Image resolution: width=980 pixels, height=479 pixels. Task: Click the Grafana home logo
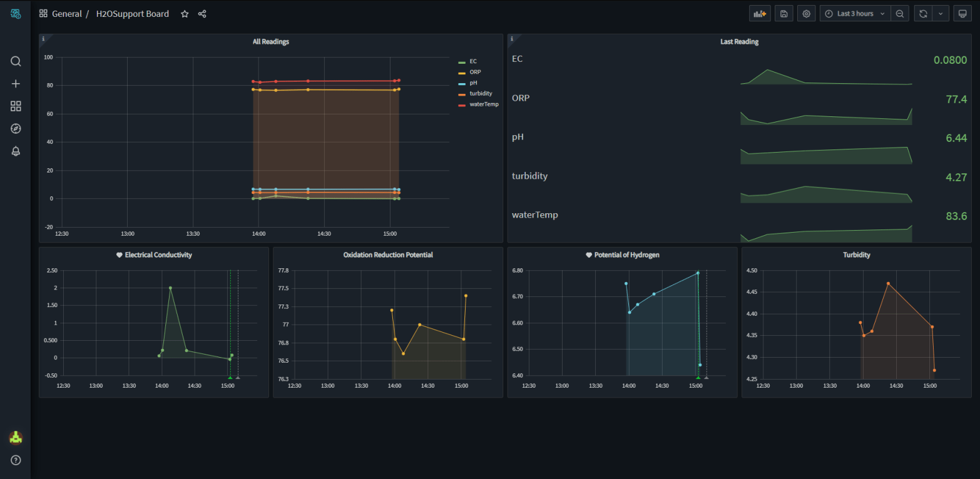point(16,14)
